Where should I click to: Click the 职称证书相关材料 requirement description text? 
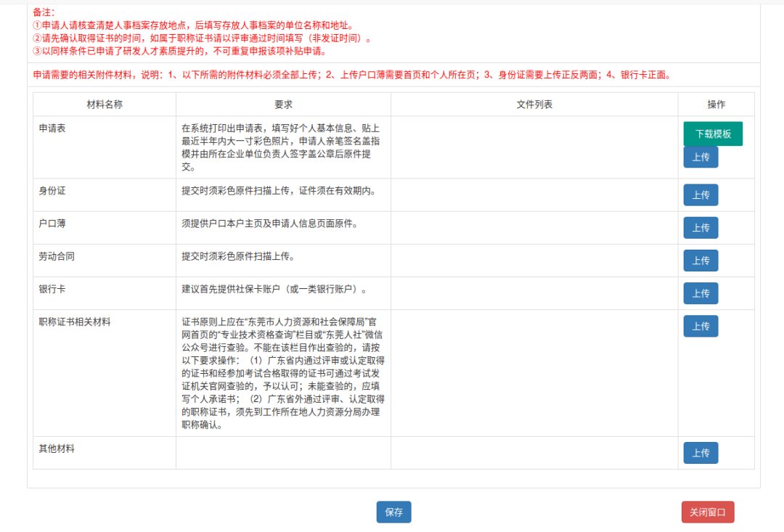(x=283, y=373)
